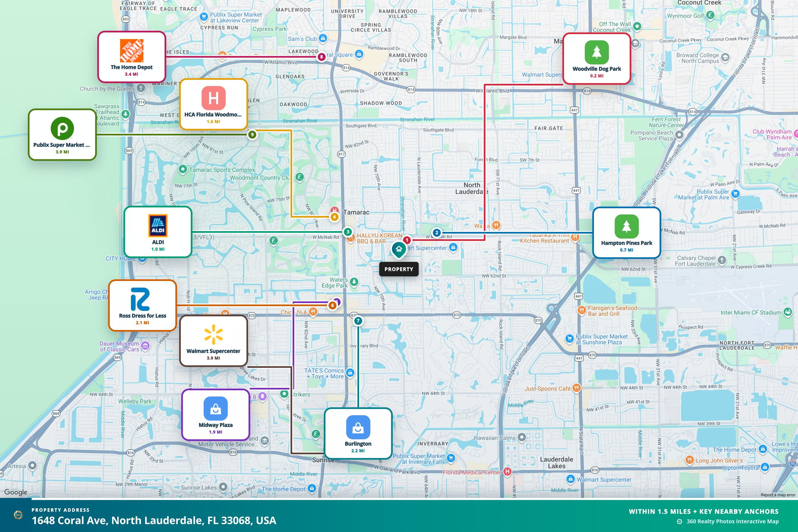Select numbered route marker 3
798x532 pixels.
point(348,232)
